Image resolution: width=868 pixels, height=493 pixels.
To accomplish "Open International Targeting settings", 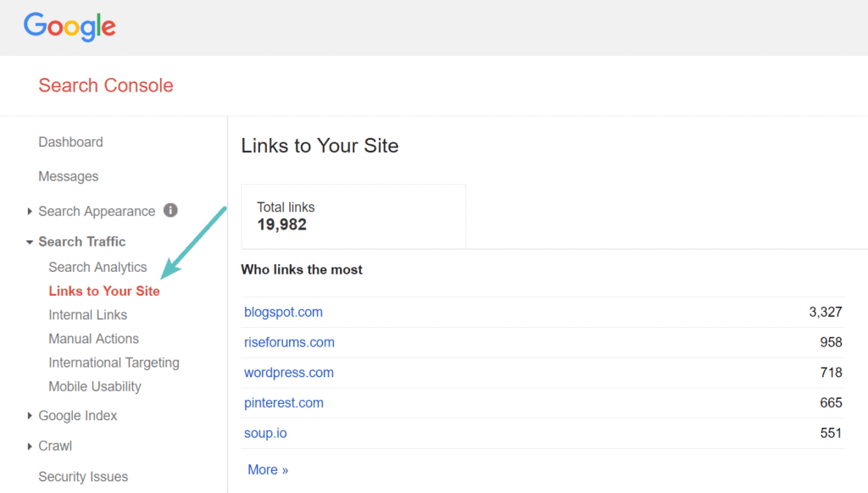I will pos(114,363).
